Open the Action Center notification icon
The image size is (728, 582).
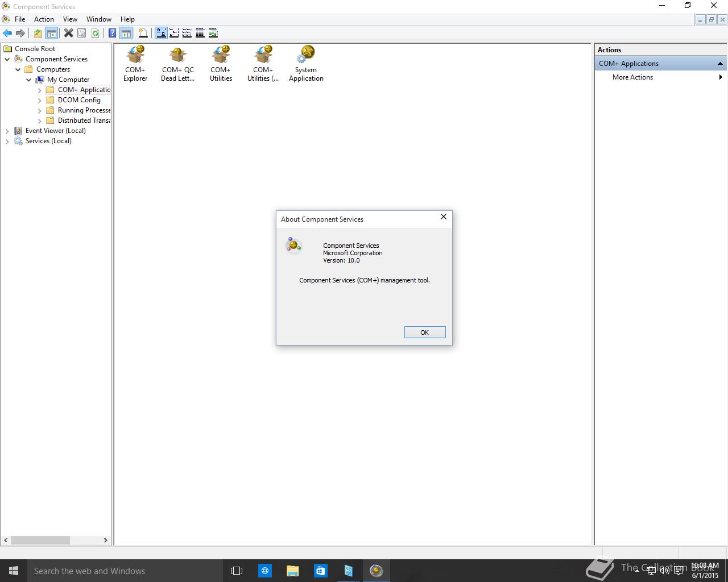(x=679, y=571)
